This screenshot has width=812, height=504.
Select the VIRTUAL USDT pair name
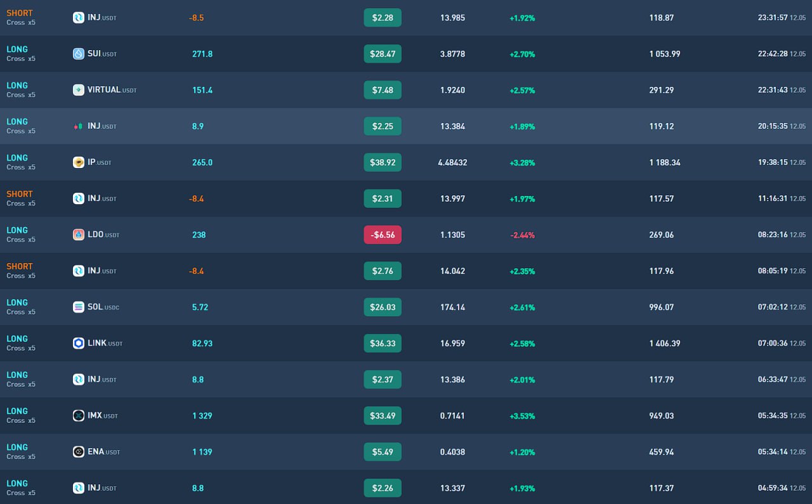click(112, 90)
